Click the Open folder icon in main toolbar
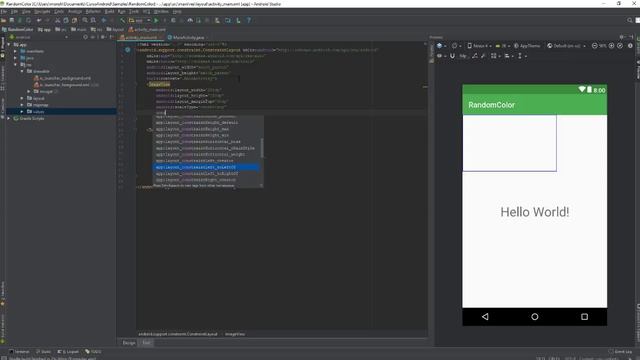The height and width of the screenshot is (360, 640). [4, 20]
